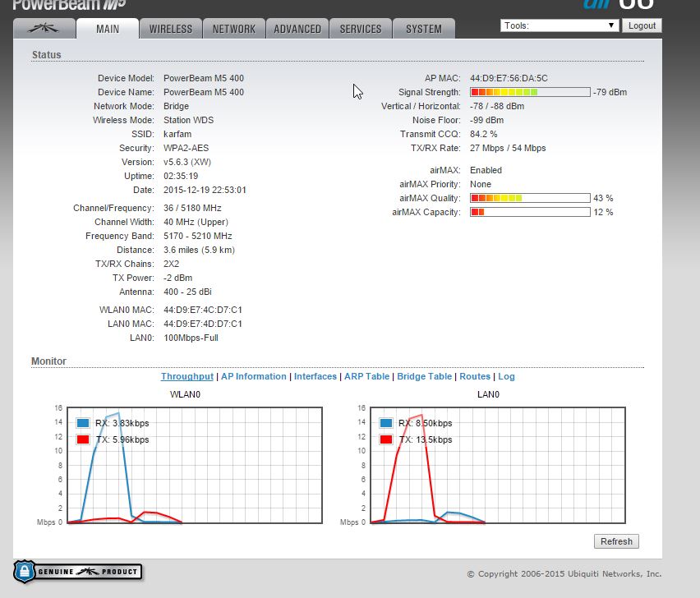This screenshot has height=598, width=700.
Task: Select the LAN0 RX blue legend swatch
Action: click(386, 423)
